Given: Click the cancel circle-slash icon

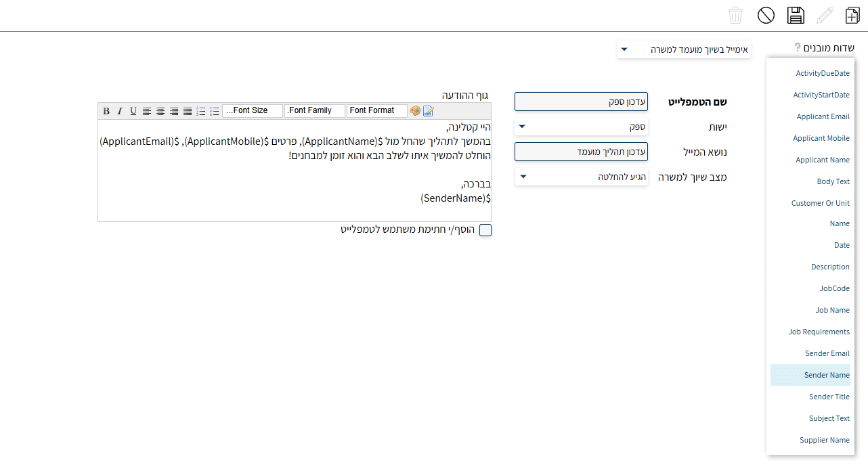Looking at the screenshot, I should click(766, 16).
